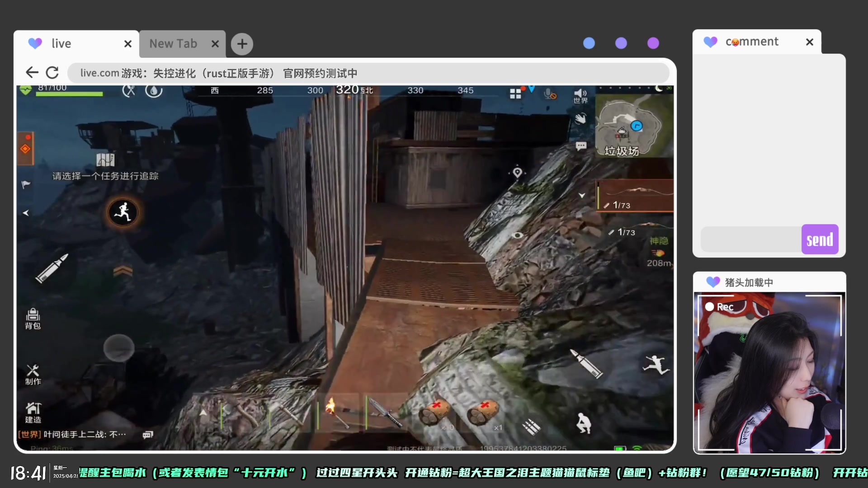Expand hotbar with the up triangle

click(x=203, y=413)
